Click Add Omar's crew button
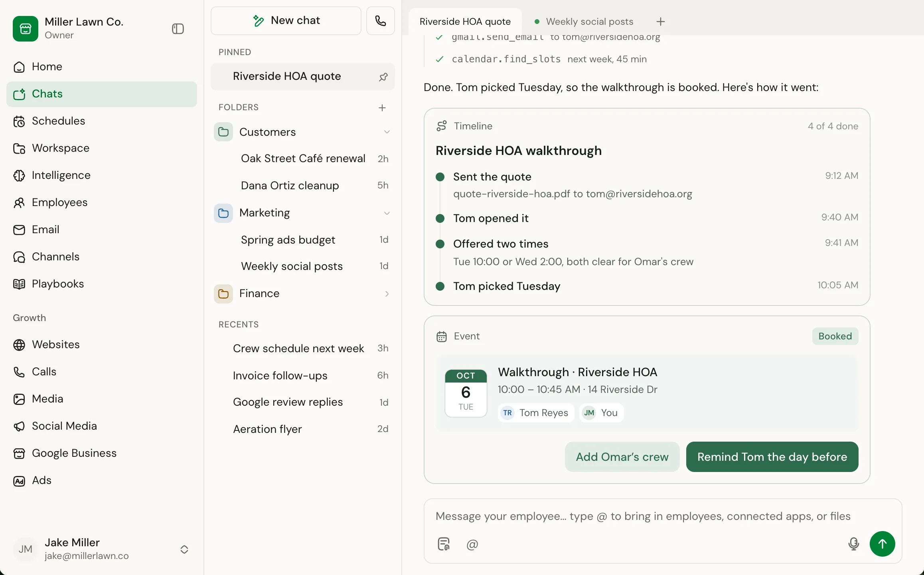This screenshot has height=575, width=924. click(622, 457)
